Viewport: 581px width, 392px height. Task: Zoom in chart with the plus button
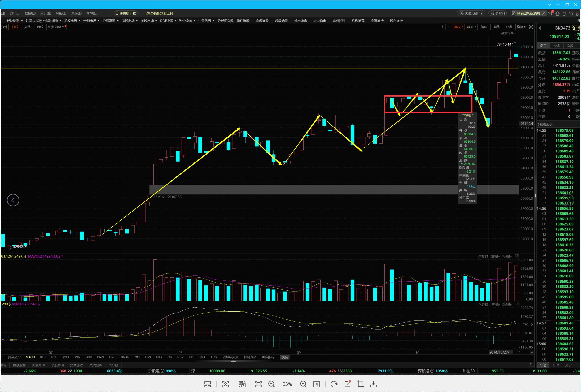tap(443, 27)
